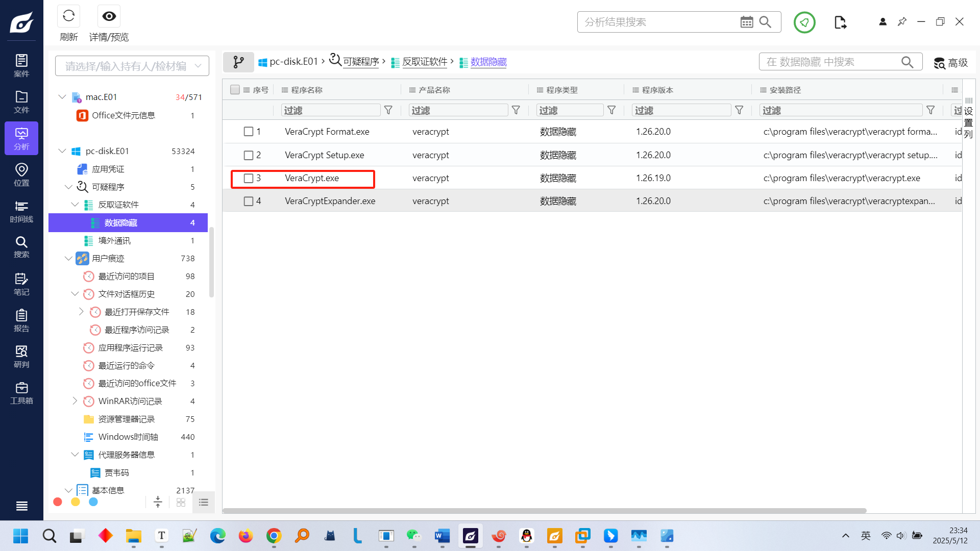Click the branch tree icon before breadcrumb
Viewport: 980px width, 551px height.
(x=238, y=62)
